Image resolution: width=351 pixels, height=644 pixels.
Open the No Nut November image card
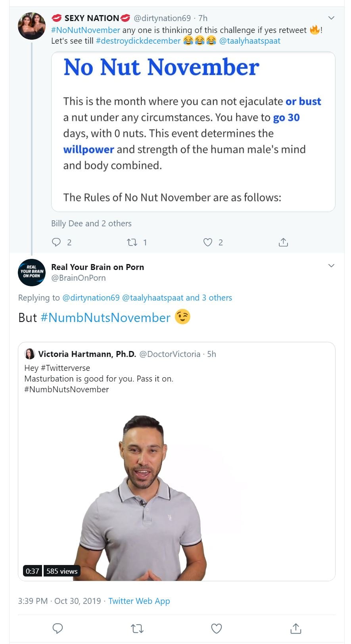point(193,132)
